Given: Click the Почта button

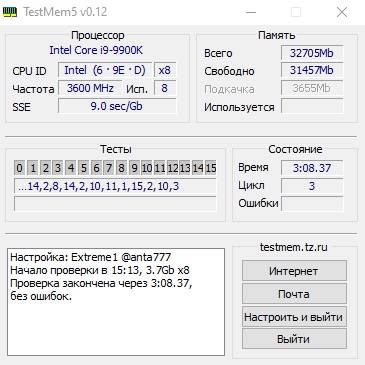Looking at the screenshot, I should [294, 294].
